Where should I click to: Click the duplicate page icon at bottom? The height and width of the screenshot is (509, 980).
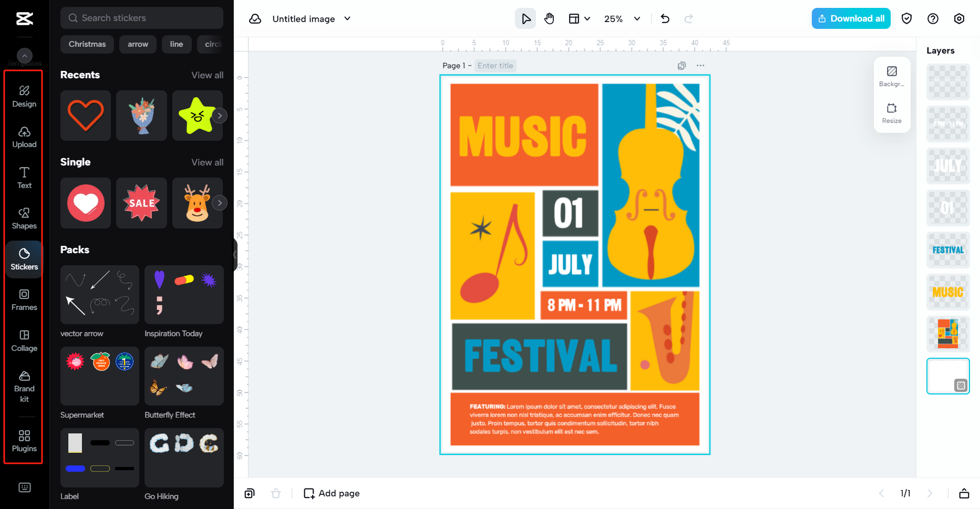click(x=250, y=493)
